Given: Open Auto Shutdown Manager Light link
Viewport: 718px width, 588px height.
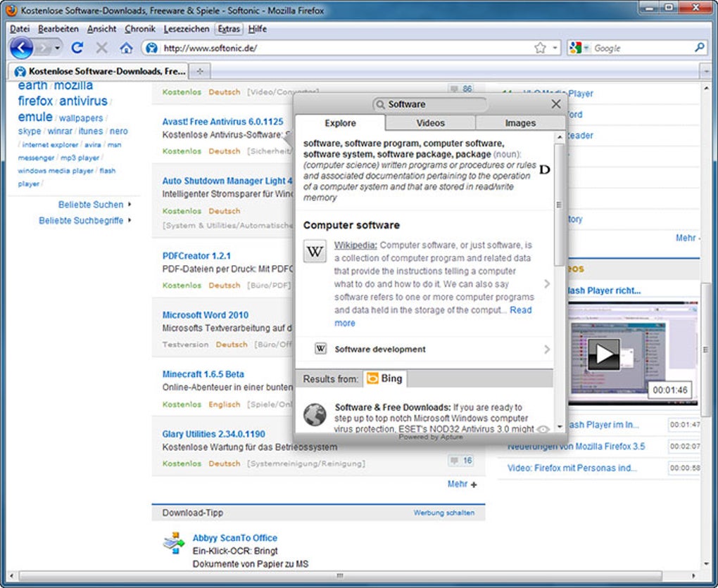Looking at the screenshot, I should [227, 181].
